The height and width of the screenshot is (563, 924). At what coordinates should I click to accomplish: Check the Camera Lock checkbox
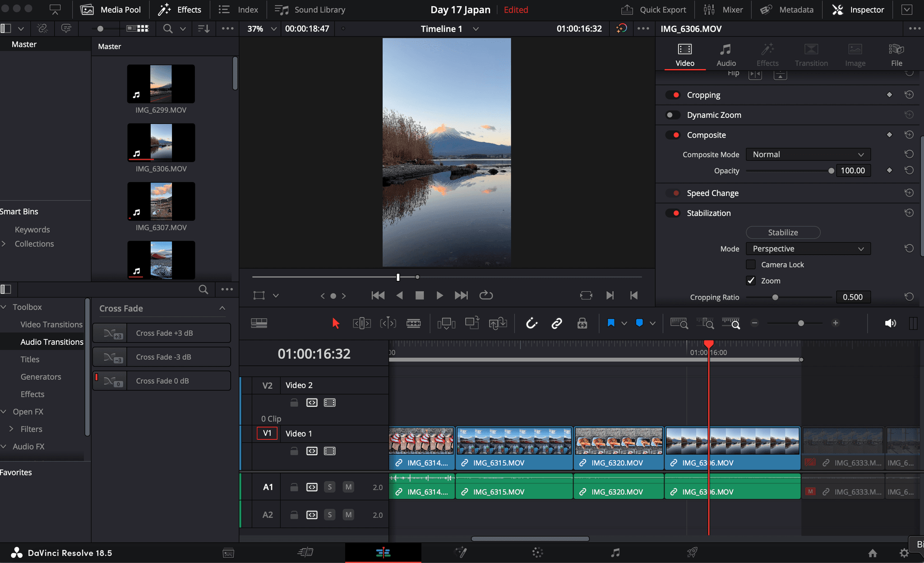(x=751, y=265)
